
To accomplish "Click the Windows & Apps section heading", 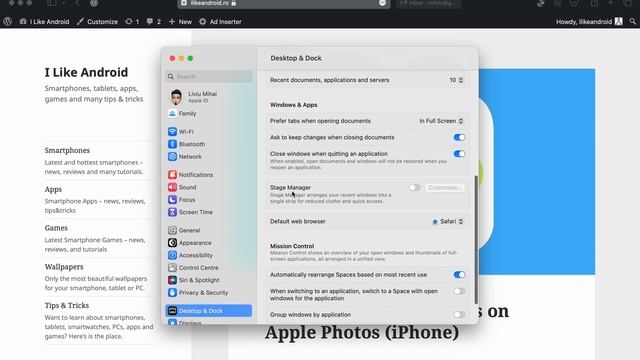I will click(x=293, y=105).
